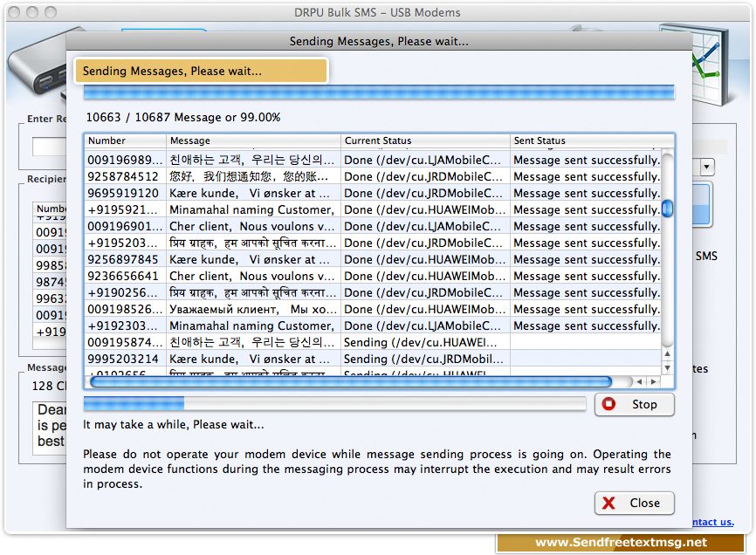Click Russian message 'Уважаемый клиент' cell
Screen dimensions: 756x555
point(253,309)
